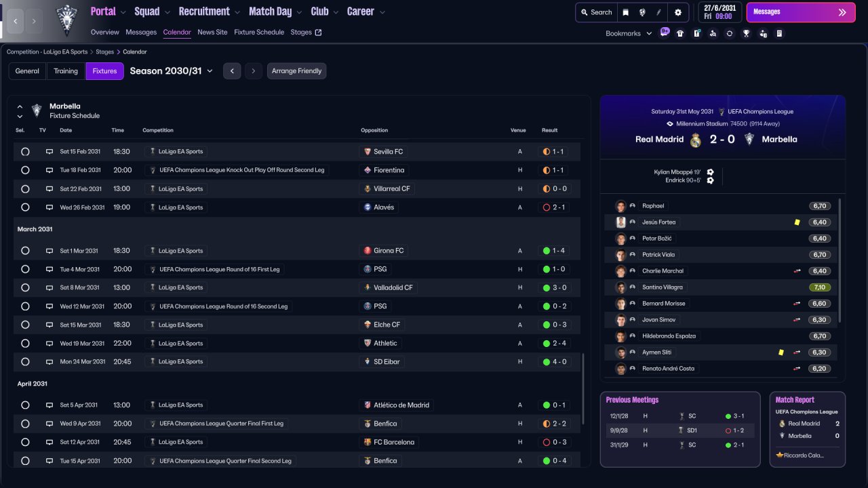Select the Villarreal CF fixture radio button
868x488 pixels.
coord(25,189)
